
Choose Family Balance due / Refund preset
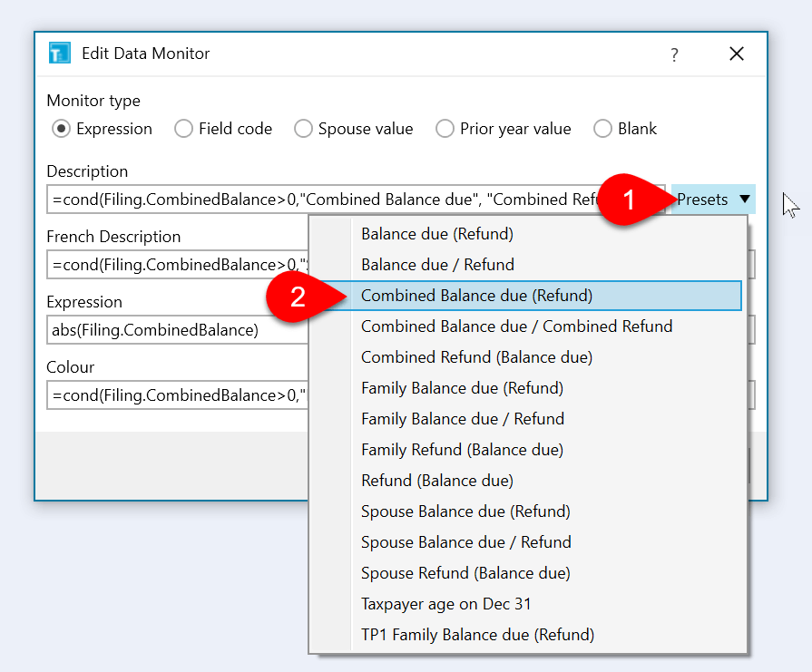pos(528,419)
